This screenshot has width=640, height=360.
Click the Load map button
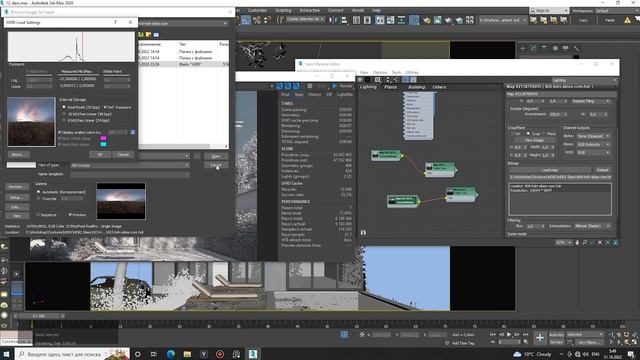[550, 170]
